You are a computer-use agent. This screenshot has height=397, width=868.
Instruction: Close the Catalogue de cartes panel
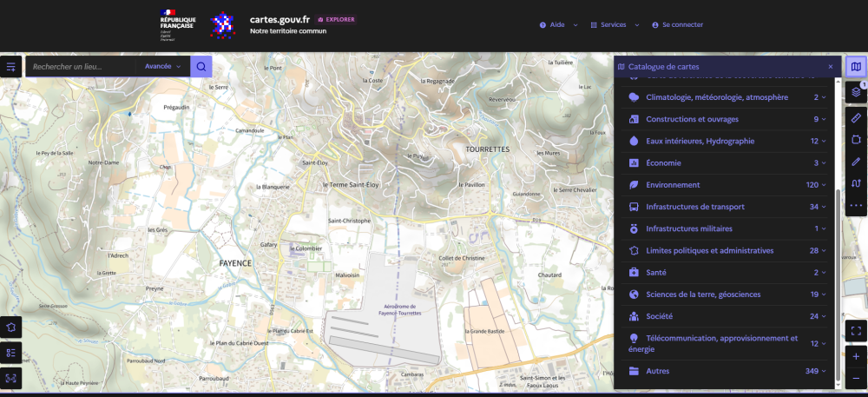pyautogui.click(x=831, y=66)
